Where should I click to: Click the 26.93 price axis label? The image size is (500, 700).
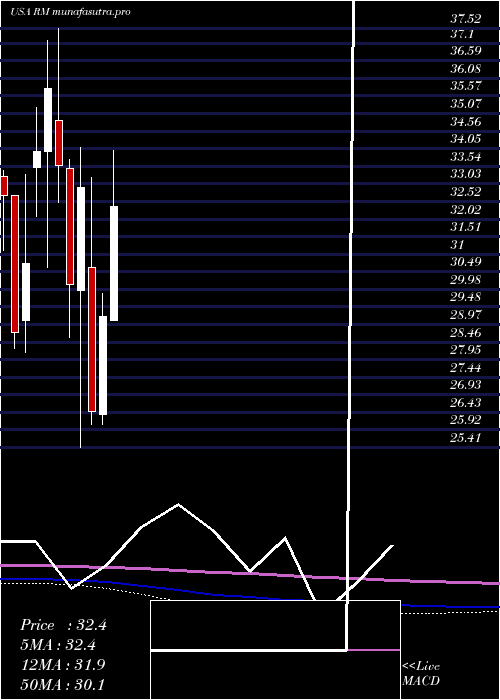(466, 385)
